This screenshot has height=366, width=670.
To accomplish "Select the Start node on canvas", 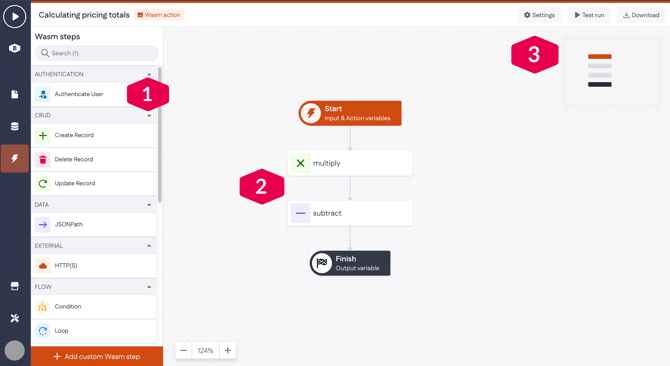I will pyautogui.click(x=350, y=113).
